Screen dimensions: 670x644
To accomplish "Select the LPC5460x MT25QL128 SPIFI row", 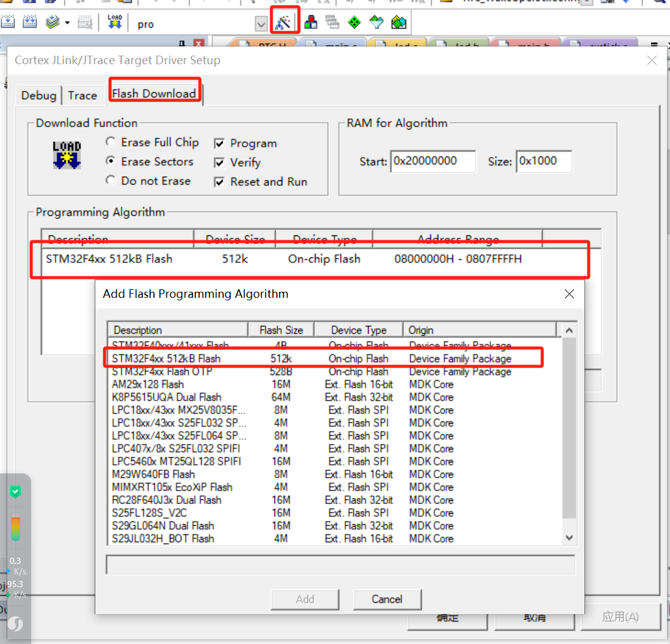I will [x=334, y=461].
